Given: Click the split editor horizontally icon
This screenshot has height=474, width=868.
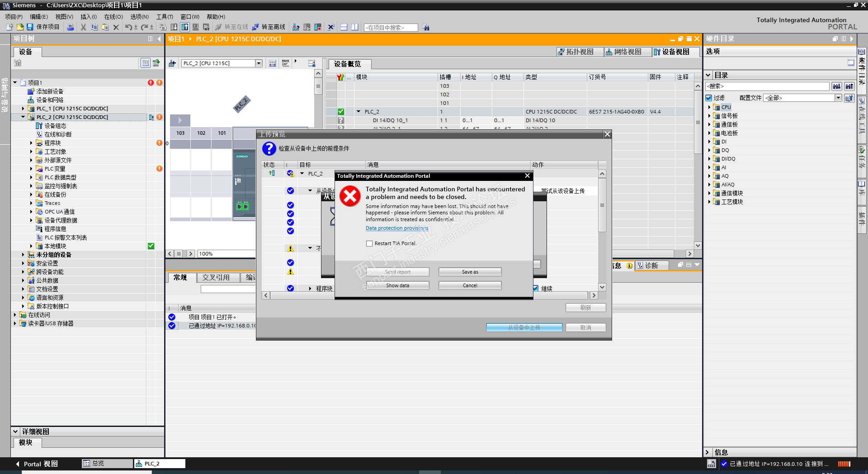Looking at the screenshot, I should click(344, 27).
